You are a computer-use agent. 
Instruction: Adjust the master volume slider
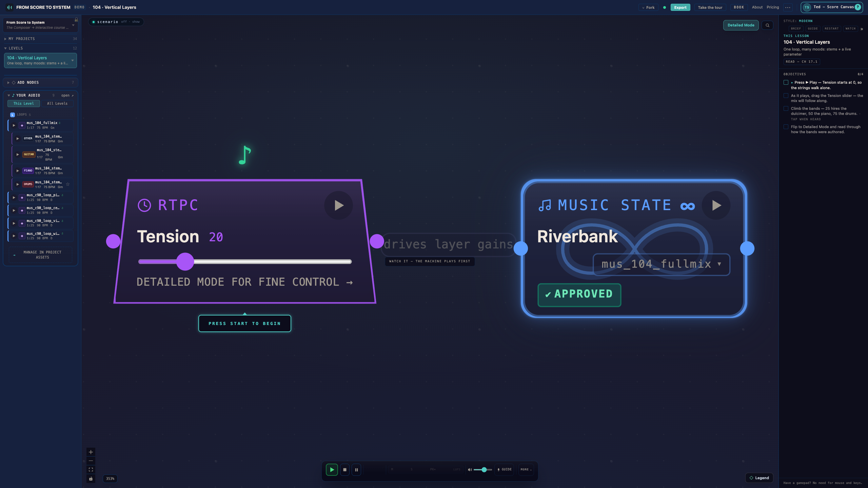(483, 470)
